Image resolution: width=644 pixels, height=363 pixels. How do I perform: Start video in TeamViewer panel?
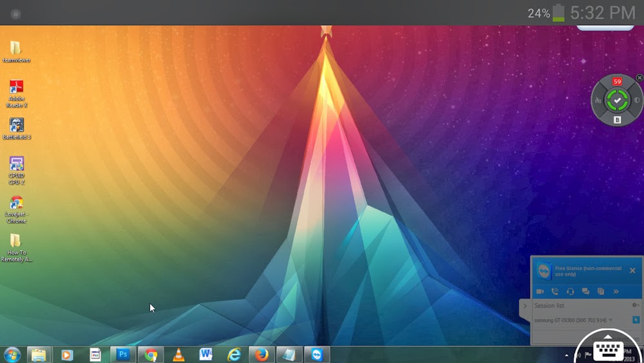point(540,291)
